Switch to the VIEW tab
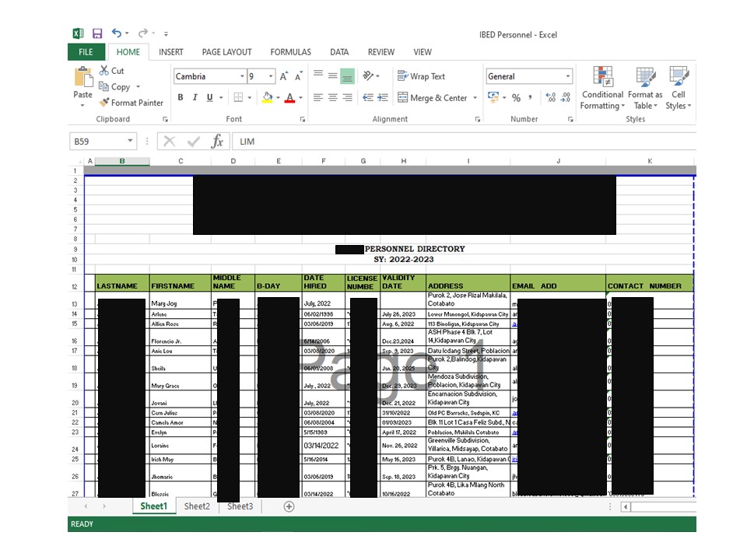The height and width of the screenshot is (560, 747). 423,52
